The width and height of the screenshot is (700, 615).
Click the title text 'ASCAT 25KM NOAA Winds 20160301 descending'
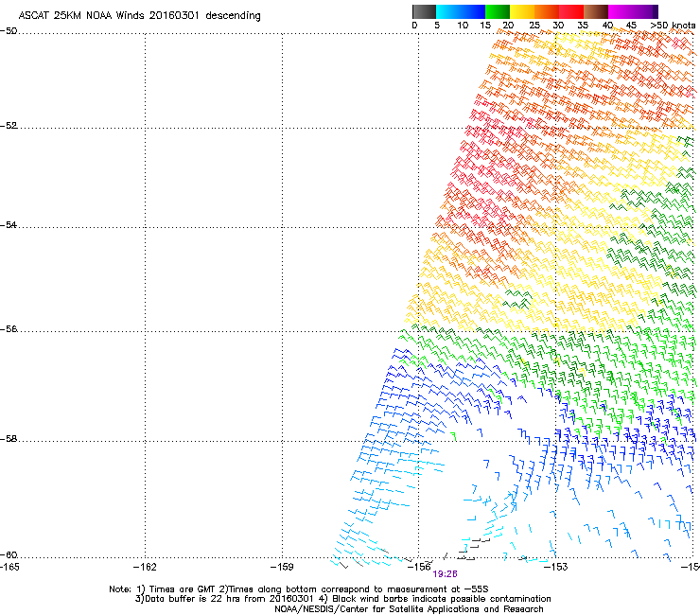(x=139, y=16)
